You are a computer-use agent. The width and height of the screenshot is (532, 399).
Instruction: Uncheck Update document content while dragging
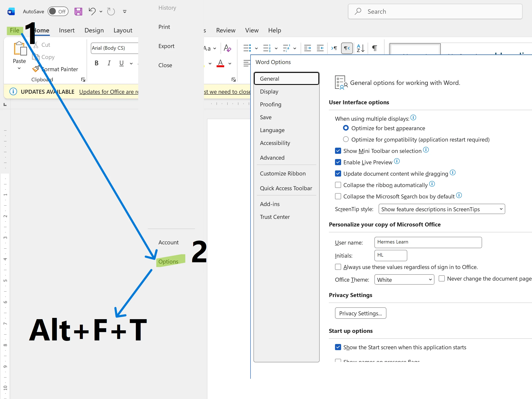[338, 173]
